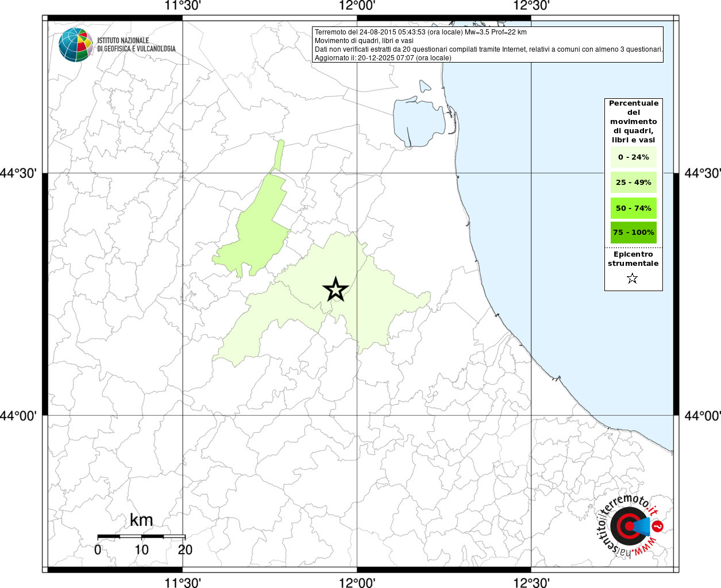Click the bottom 12°00' longitude label
This screenshot has height=588, width=721.
tap(357, 583)
